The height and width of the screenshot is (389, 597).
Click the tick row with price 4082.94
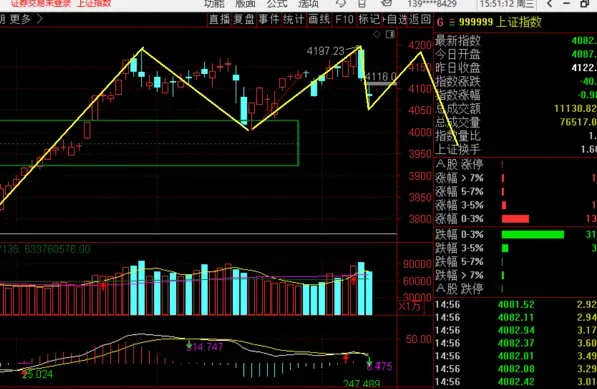pos(516,330)
